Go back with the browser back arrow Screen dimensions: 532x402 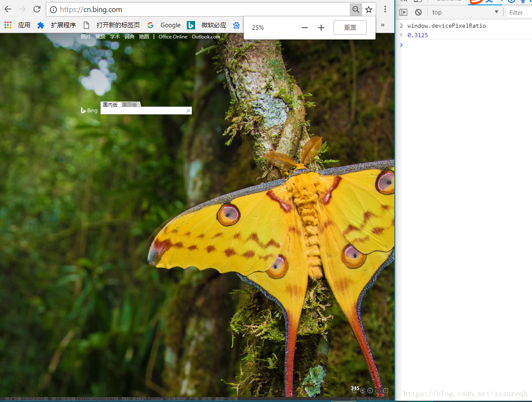[8, 9]
